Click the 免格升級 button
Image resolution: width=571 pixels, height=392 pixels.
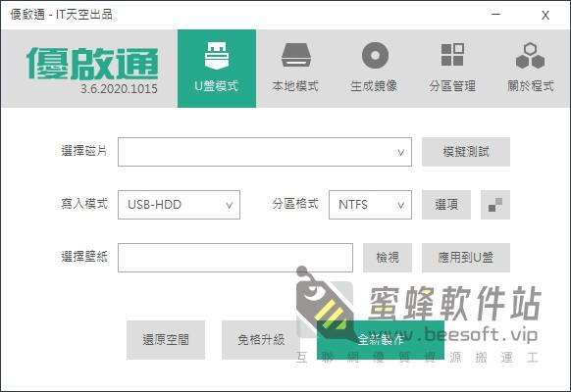(x=261, y=340)
